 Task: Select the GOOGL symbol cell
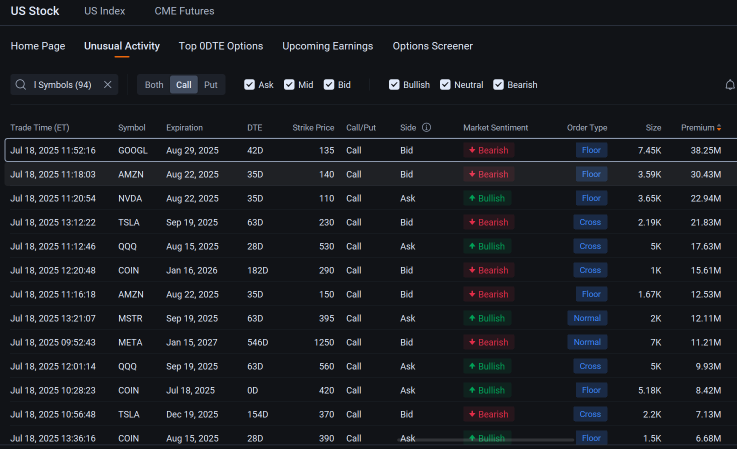133,150
